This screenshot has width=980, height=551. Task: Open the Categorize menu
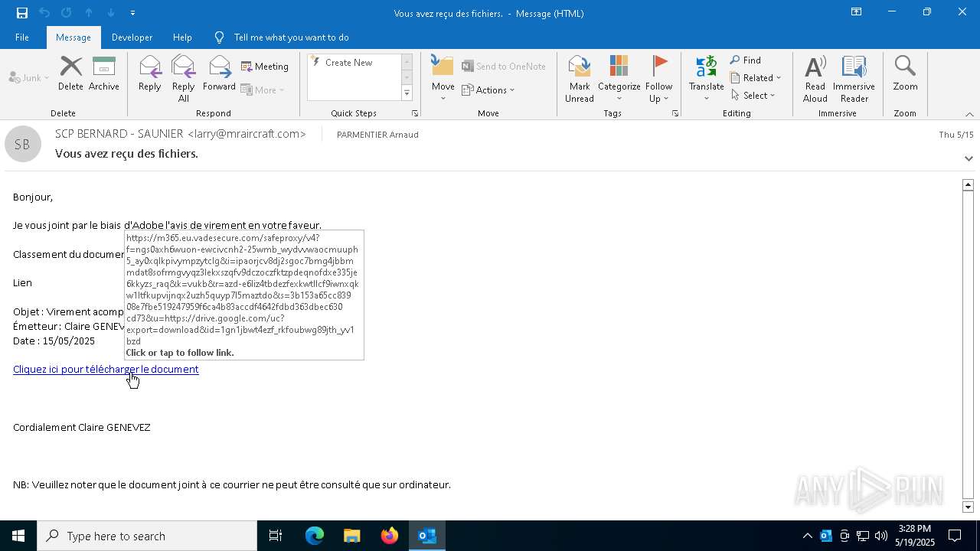click(x=619, y=79)
